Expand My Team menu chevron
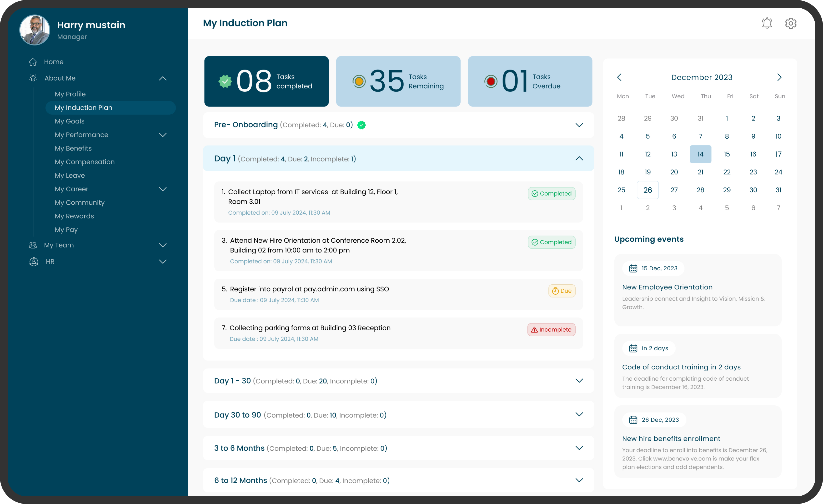 (x=163, y=245)
